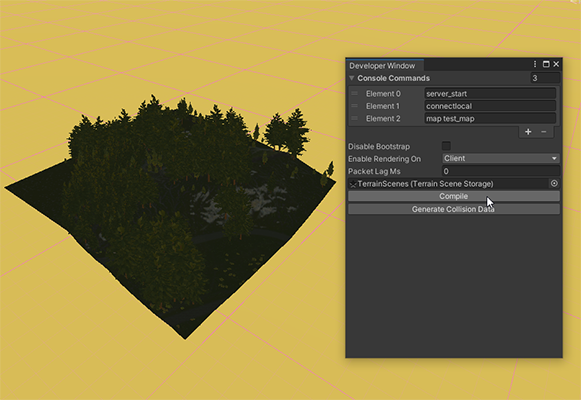
Task: Collapse the Console Commands foldout
Action: pyautogui.click(x=352, y=78)
